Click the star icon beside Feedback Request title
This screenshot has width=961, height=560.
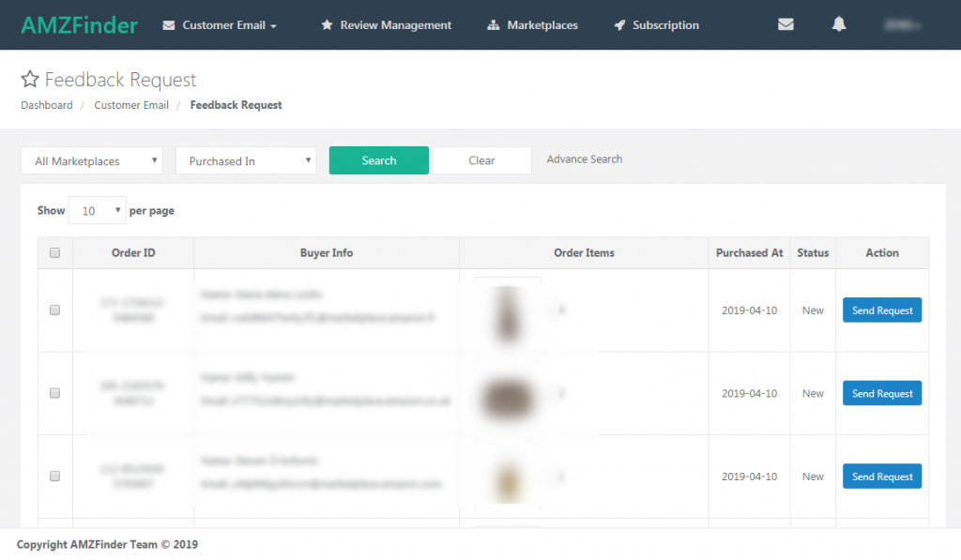click(x=30, y=80)
